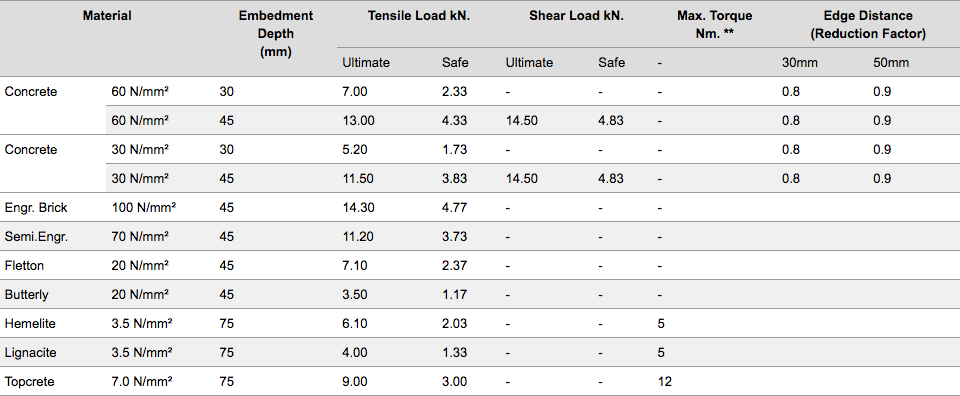Select the 50mm edge distance subheader
This screenshot has height=396, width=960.
point(891,62)
